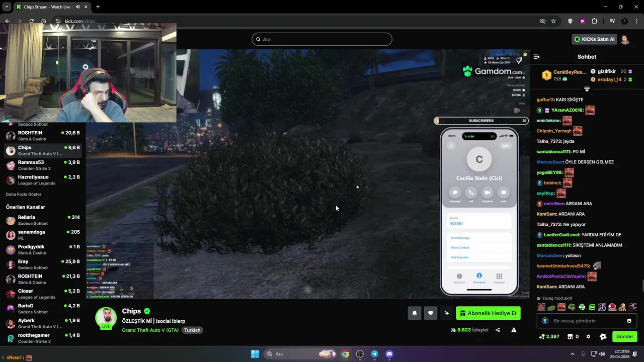Open a new browser tab
This screenshot has height=362, width=644.
98,7
